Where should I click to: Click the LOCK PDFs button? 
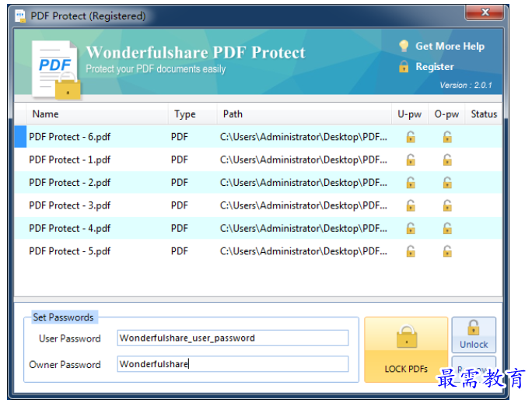coord(406,349)
